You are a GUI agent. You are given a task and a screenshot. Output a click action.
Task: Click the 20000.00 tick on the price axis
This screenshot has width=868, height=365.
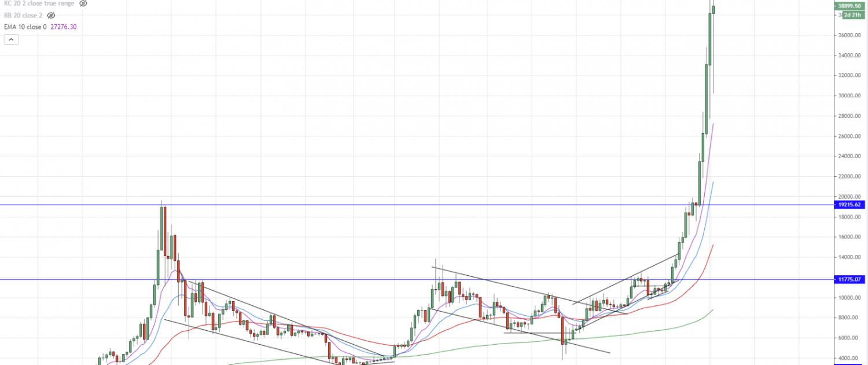coord(850,197)
